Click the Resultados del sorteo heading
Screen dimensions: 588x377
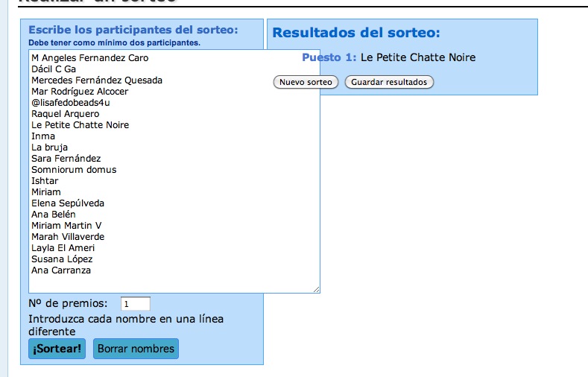[356, 33]
